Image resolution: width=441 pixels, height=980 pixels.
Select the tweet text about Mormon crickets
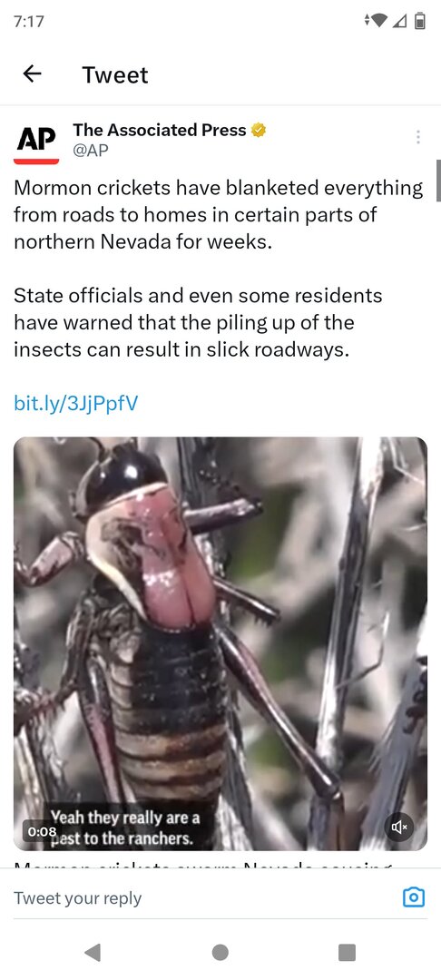click(218, 268)
